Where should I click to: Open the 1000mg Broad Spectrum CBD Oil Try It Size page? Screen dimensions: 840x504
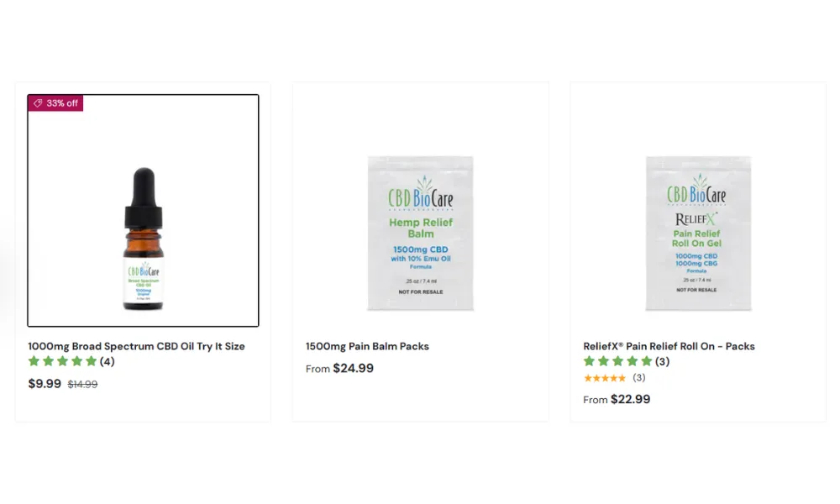click(x=135, y=345)
